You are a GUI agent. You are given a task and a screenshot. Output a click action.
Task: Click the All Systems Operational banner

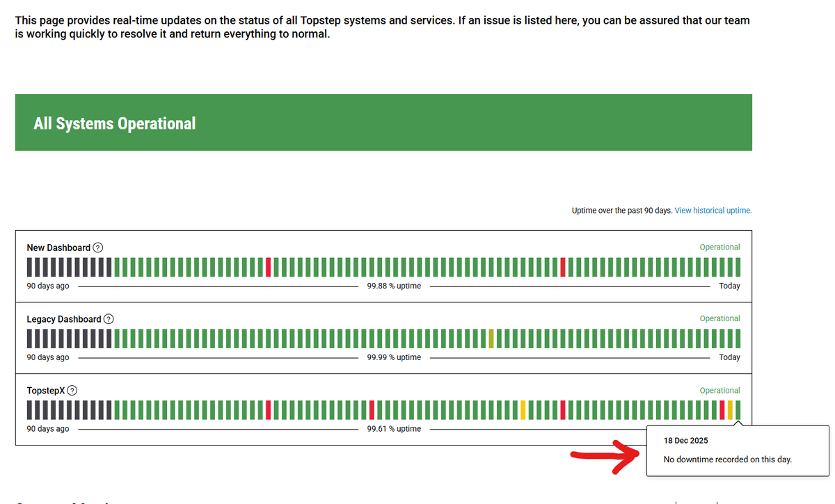pyautogui.click(x=383, y=122)
